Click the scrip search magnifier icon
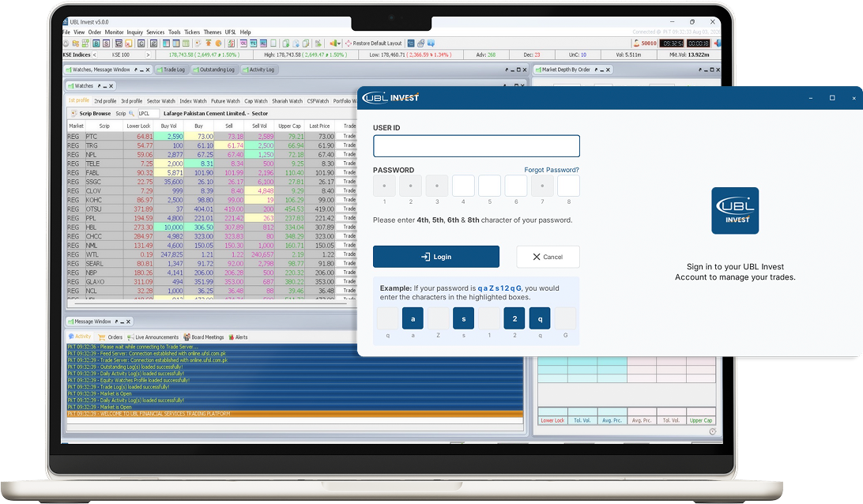This screenshot has height=504, width=863. [x=131, y=113]
